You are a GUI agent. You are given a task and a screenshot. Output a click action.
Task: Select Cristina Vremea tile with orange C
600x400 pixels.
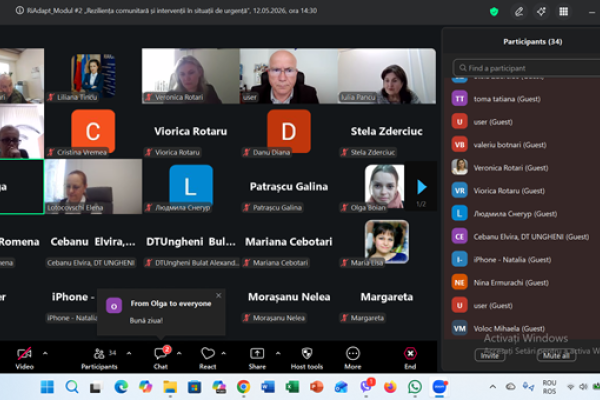pyautogui.click(x=93, y=131)
